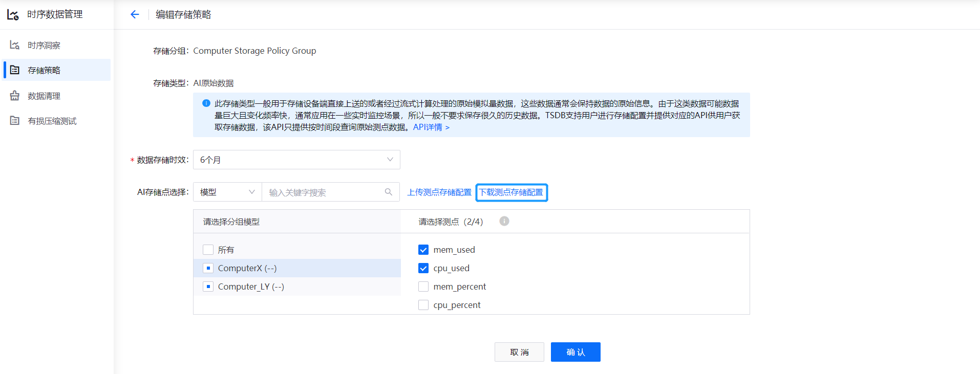980x374 pixels.
Task: Click the blue info icon in notice
Action: tap(206, 103)
